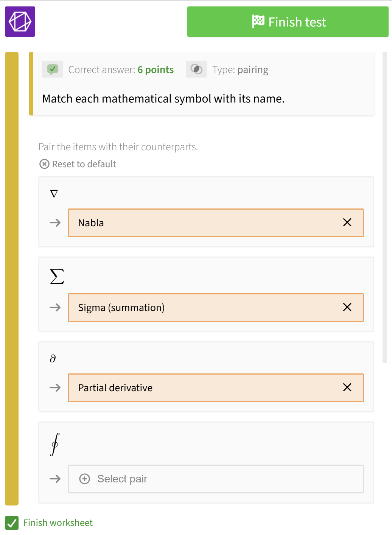Click the circled X icon beside Reset to default

coord(44,164)
